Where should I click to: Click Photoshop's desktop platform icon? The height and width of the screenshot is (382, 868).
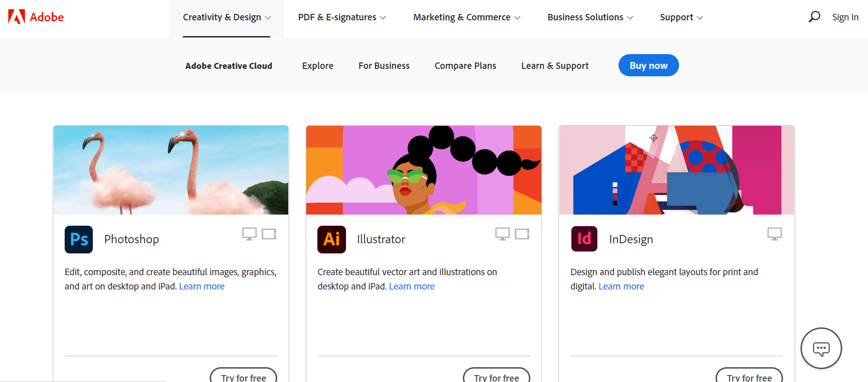click(x=249, y=234)
